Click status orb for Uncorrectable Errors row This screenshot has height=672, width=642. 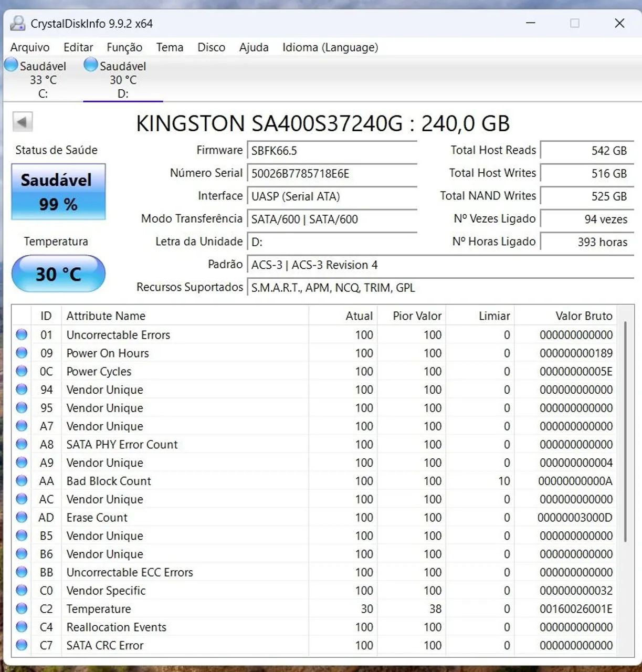(22, 334)
